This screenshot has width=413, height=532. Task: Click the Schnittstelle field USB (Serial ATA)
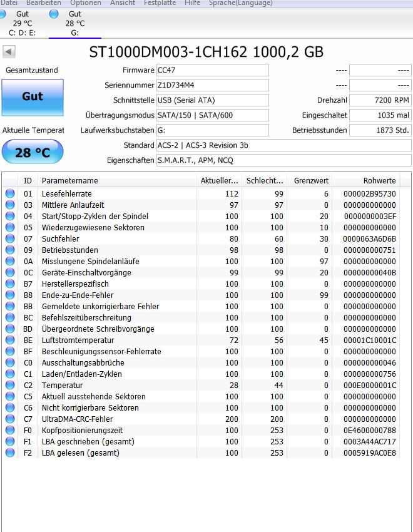click(213, 100)
